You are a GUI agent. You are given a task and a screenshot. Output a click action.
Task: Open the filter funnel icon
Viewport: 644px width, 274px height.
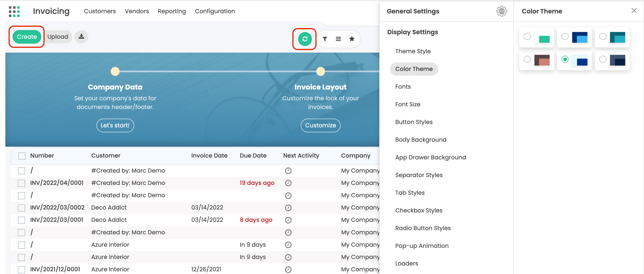325,39
